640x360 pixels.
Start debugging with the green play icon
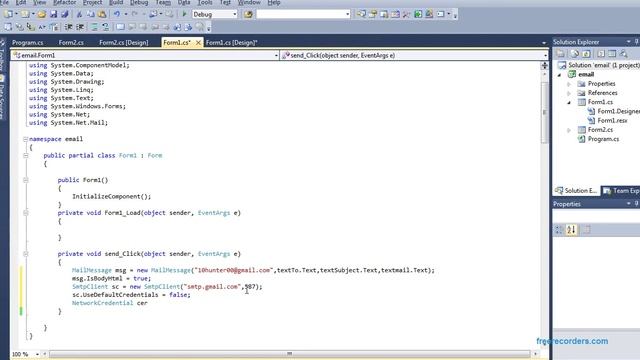[184, 14]
